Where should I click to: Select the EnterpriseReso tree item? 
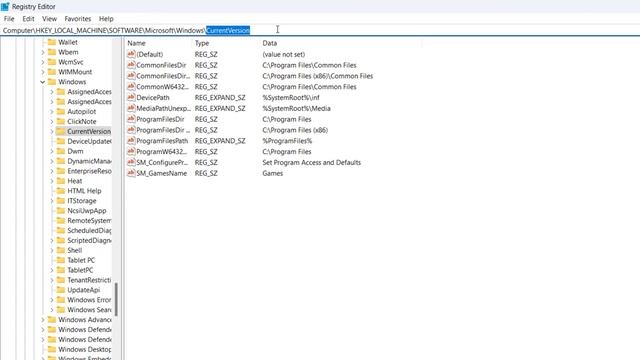coord(89,171)
